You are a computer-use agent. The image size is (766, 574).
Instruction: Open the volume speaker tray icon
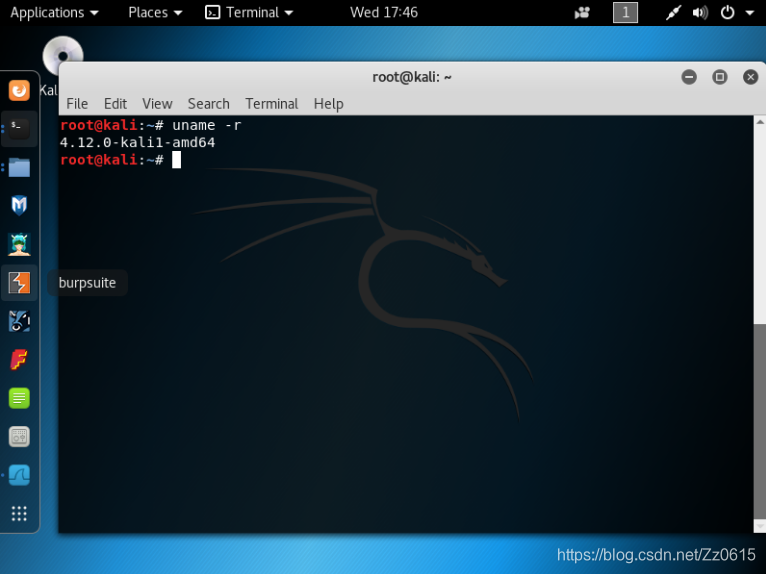tap(700, 13)
